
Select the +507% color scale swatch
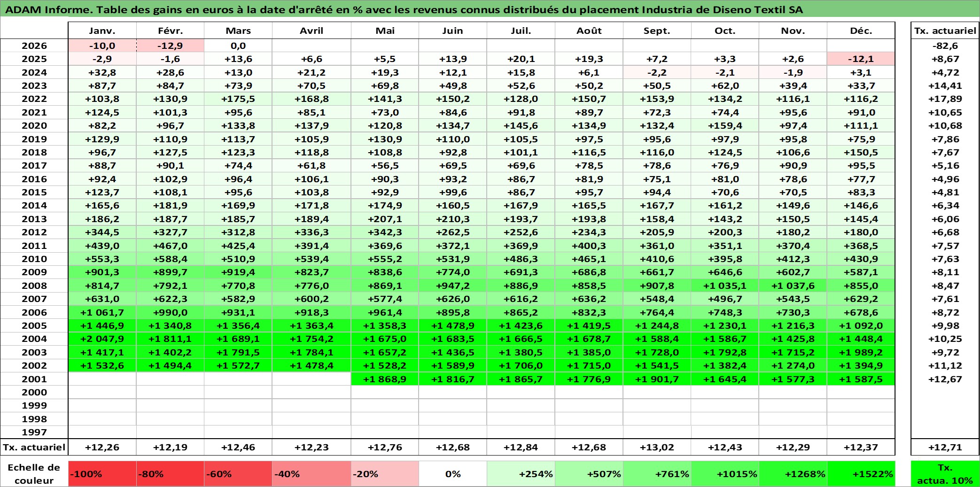tap(589, 474)
